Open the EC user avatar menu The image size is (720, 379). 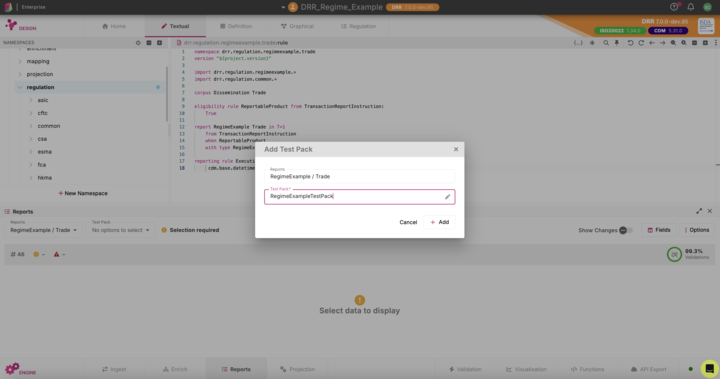coord(707,7)
